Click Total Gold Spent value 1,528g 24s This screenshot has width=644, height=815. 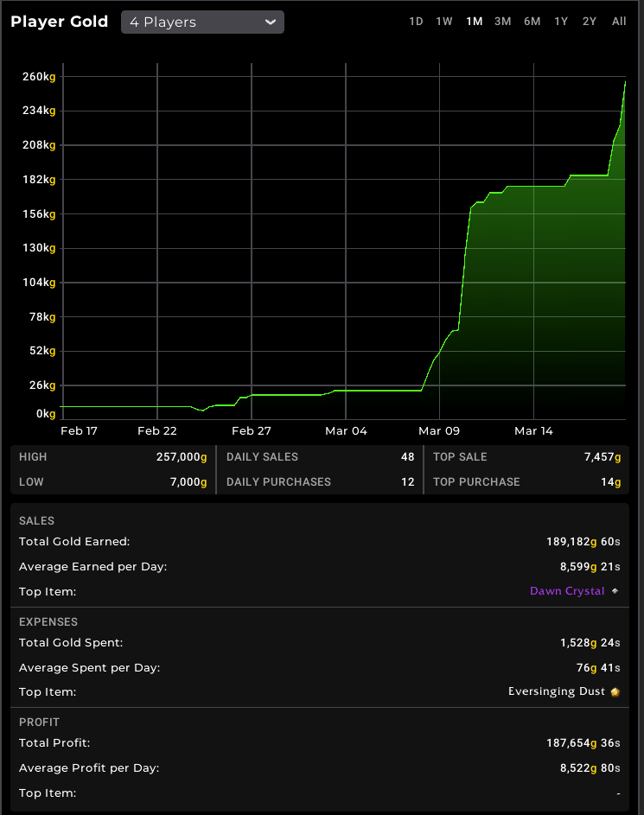coord(590,643)
